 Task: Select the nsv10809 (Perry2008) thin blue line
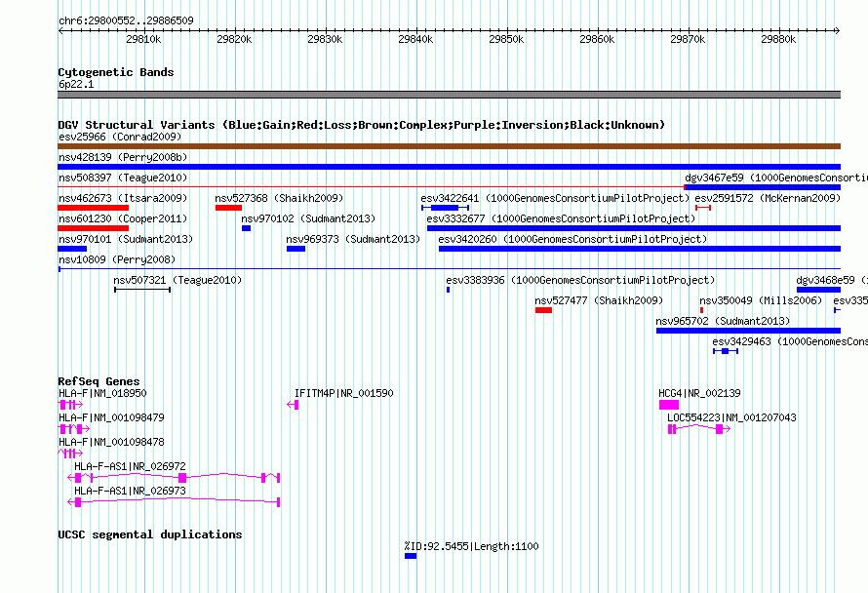pyautogui.click(x=449, y=269)
